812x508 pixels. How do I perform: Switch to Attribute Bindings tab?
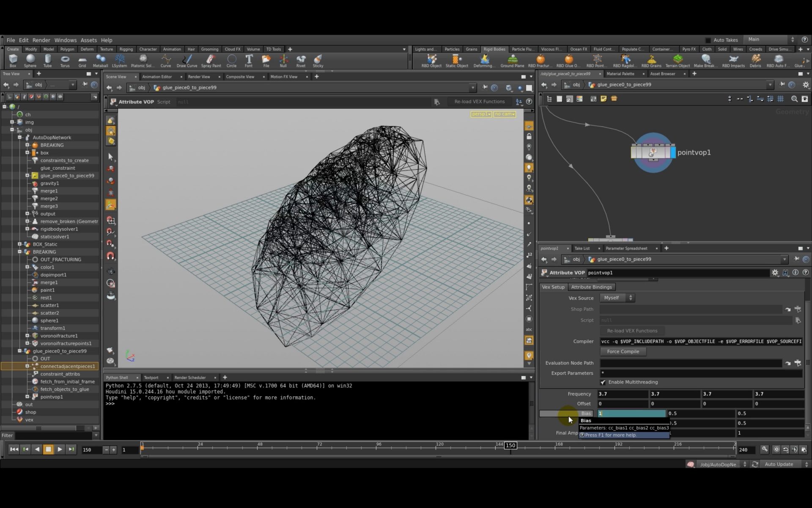592,286
